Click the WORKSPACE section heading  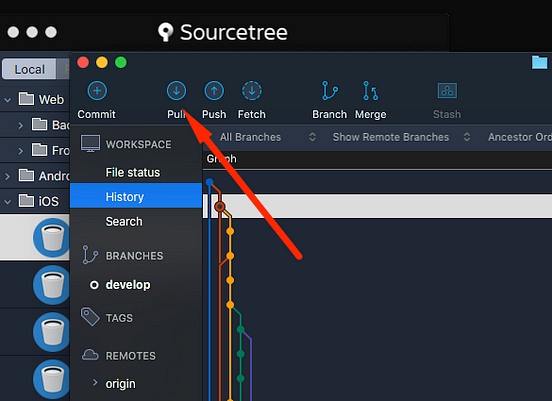coord(138,144)
